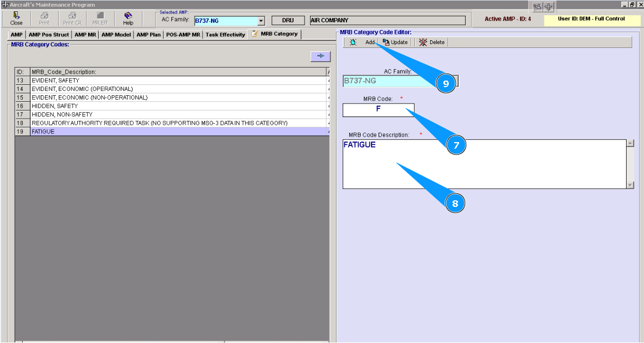The width and height of the screenshot is (644, 343).
Task: Click the Active AMP - ID: 4 label
Action: coord(507,19)
